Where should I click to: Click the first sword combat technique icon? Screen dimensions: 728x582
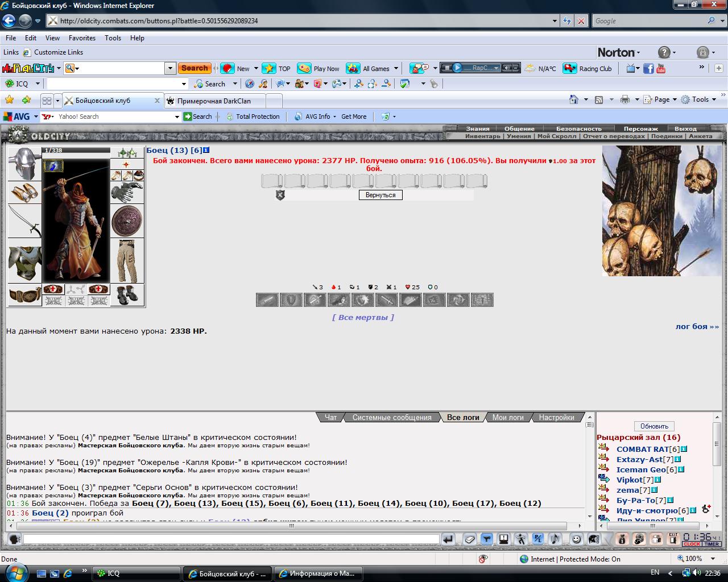point(267,300)
